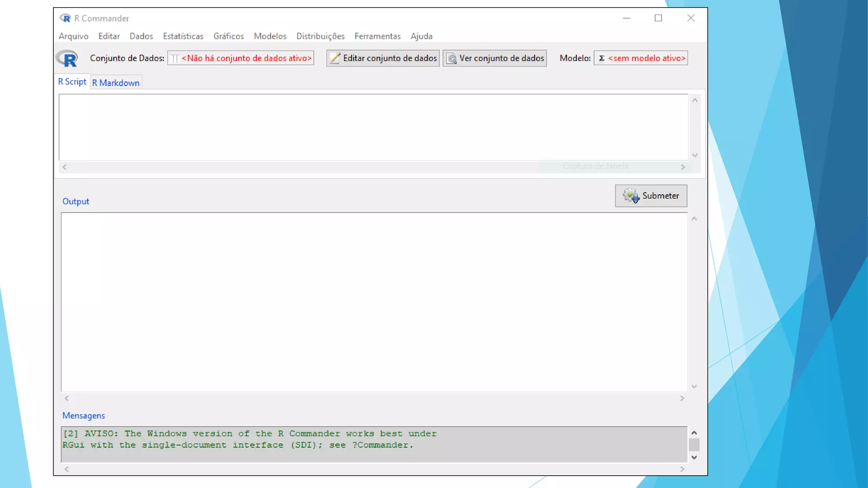Click the table icon in active dataset selector

tap(175, 58)
